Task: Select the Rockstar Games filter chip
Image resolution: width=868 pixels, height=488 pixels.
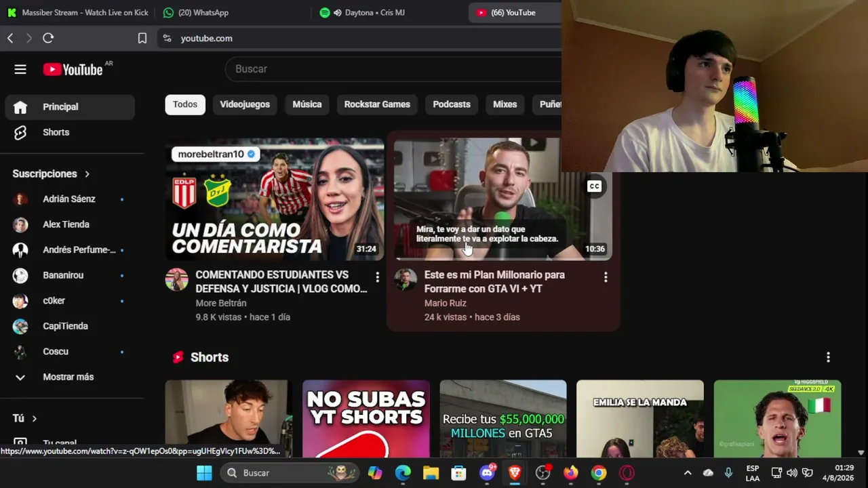Action: click(377, 104)
